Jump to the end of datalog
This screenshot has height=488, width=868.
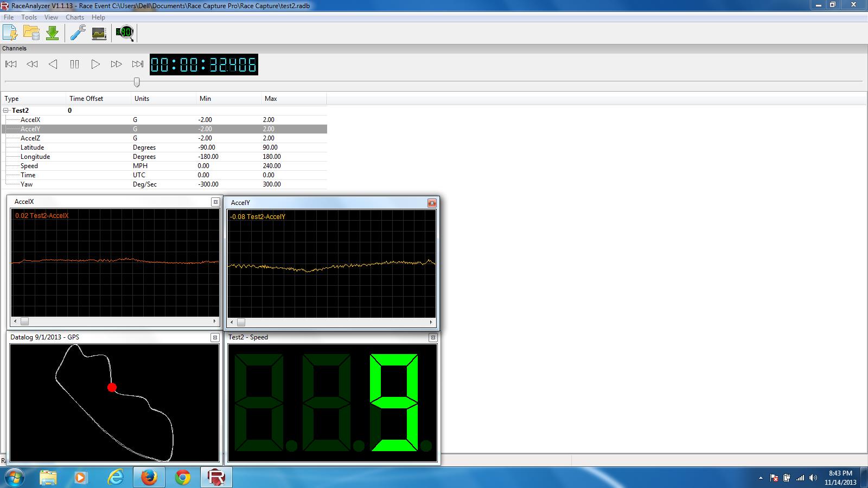[138, 64]
